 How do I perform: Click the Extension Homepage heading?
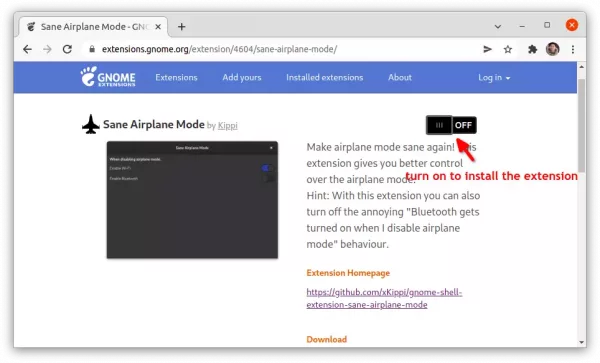pos(348,273)
